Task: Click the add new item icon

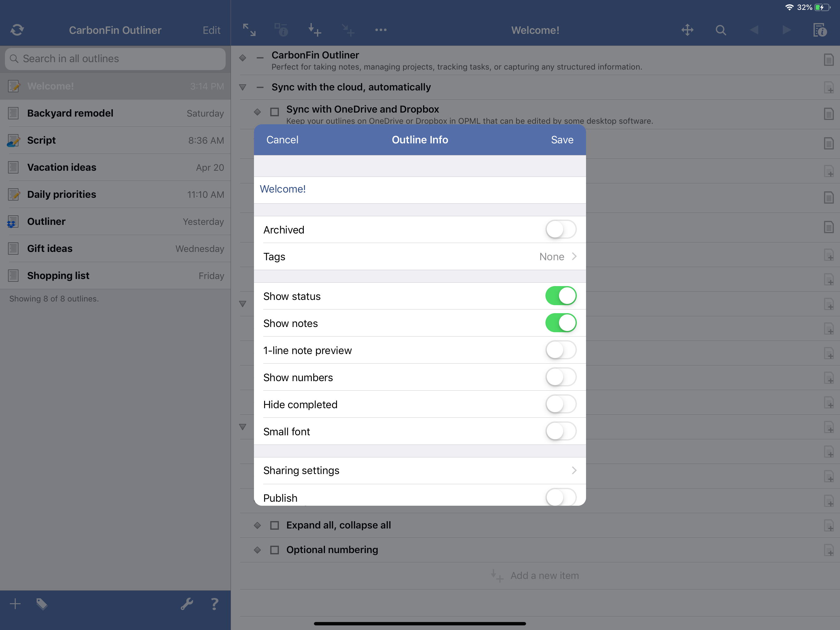Action: pos(315,30)
